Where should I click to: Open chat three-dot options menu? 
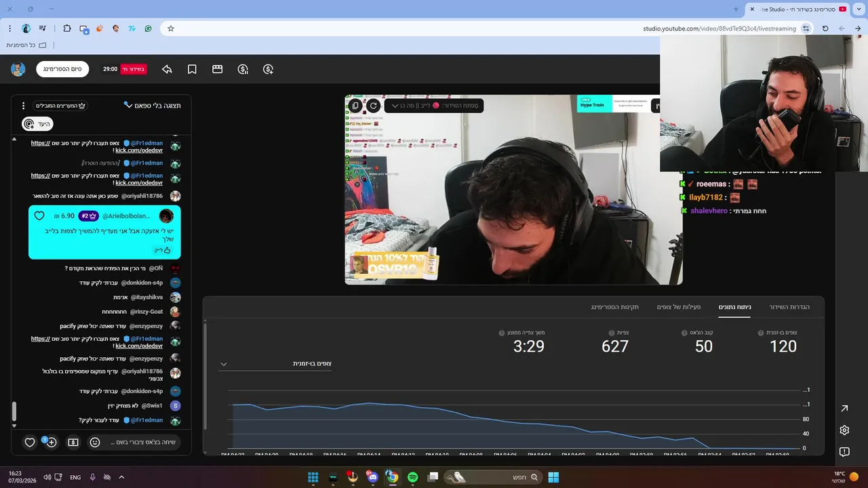(x=23, y=106)
